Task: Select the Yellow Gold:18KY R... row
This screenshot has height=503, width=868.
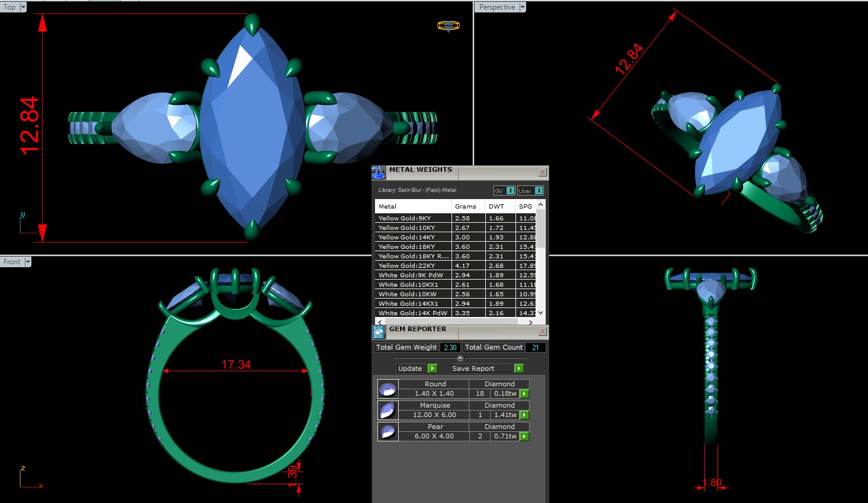Action: [x=456, y=256]
